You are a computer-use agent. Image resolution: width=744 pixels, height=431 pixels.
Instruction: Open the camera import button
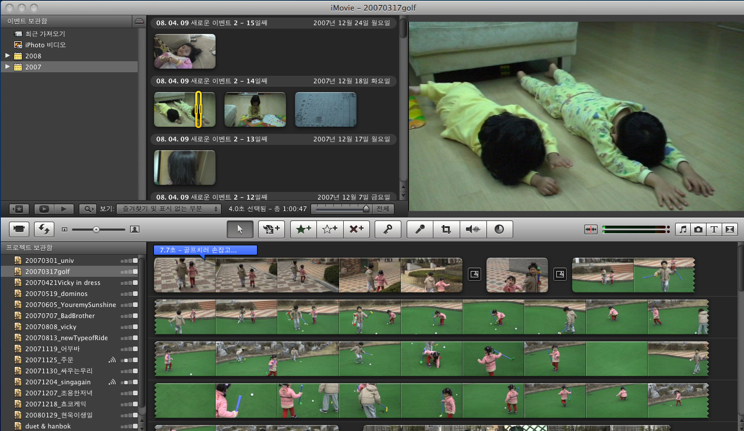click(x=19, y=229)
